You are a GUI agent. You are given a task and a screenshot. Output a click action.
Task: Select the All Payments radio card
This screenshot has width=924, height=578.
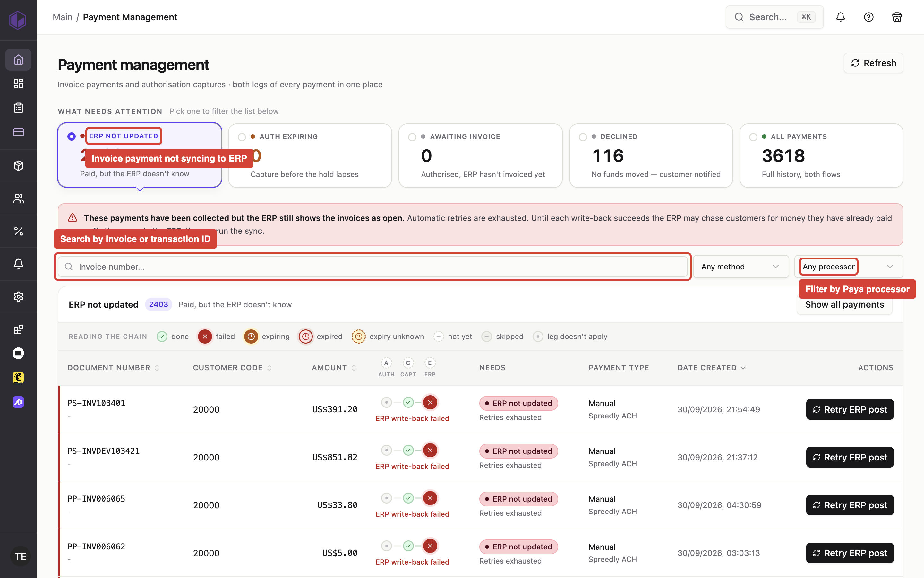pyautogui.click(x=821, y=155)
